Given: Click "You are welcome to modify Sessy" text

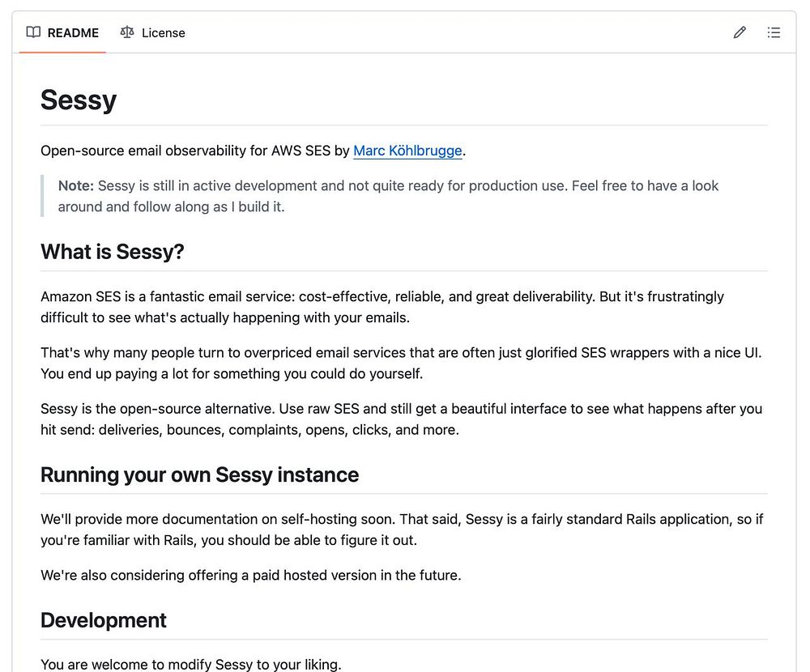Looking at the screenshot, I should 191,665.
